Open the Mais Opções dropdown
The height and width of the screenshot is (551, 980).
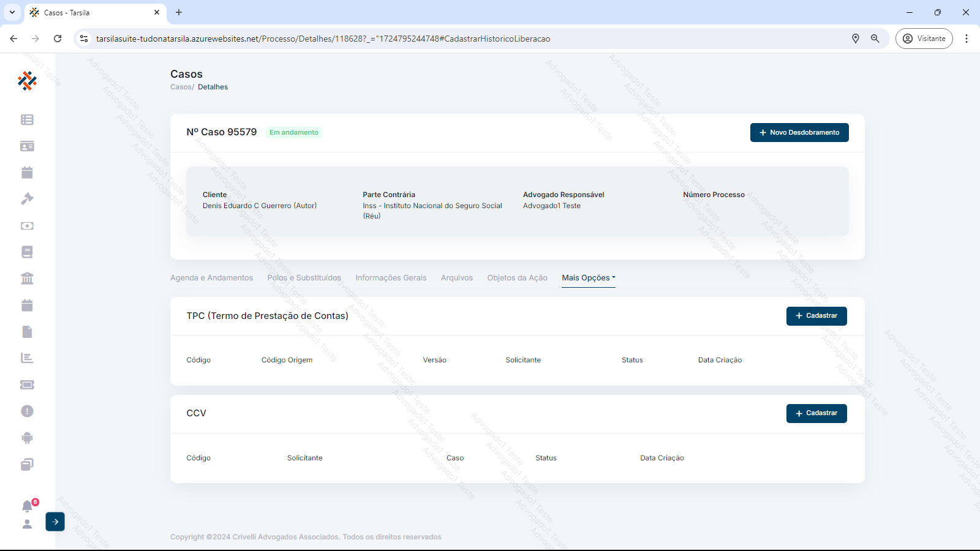click(x=588, y=278)
